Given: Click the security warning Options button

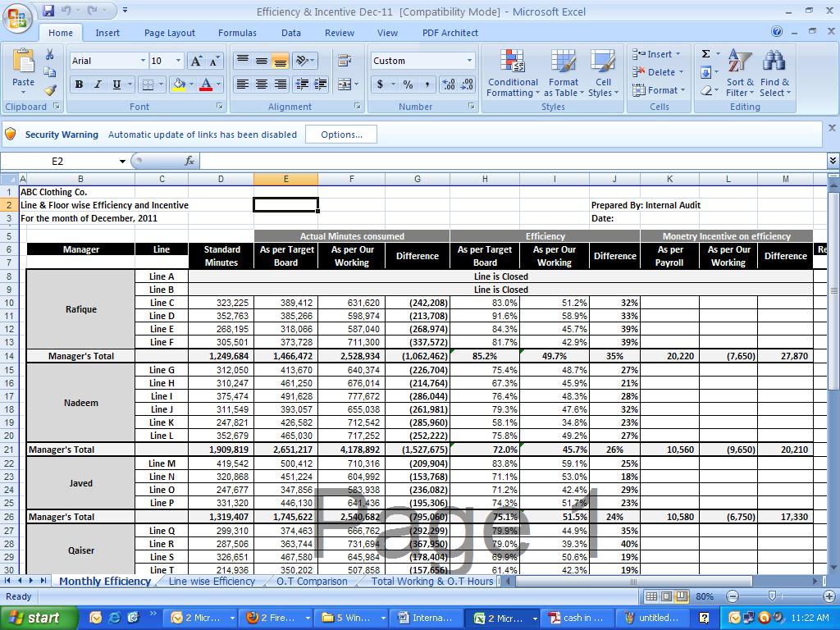Looking at the screenshot, I should [341, 135].
